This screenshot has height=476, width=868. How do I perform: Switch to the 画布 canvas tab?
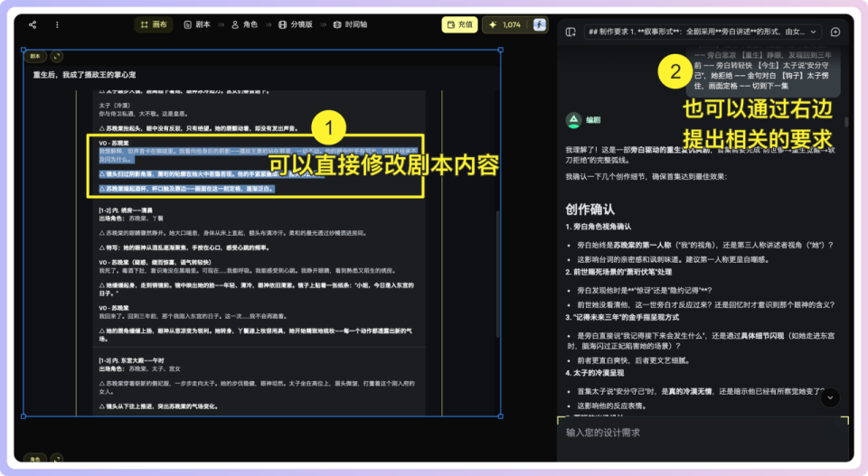click(x=154, y=25)
